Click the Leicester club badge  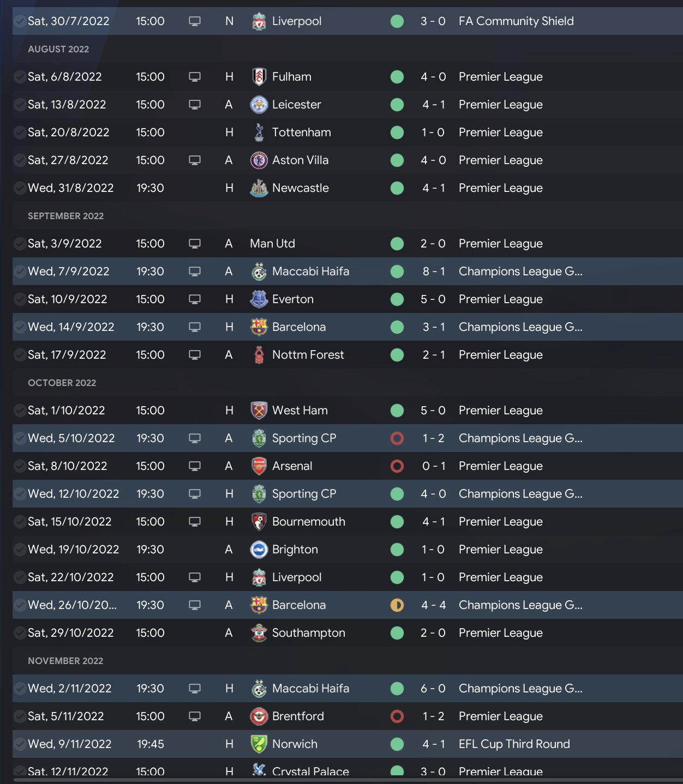click(259, 105)
